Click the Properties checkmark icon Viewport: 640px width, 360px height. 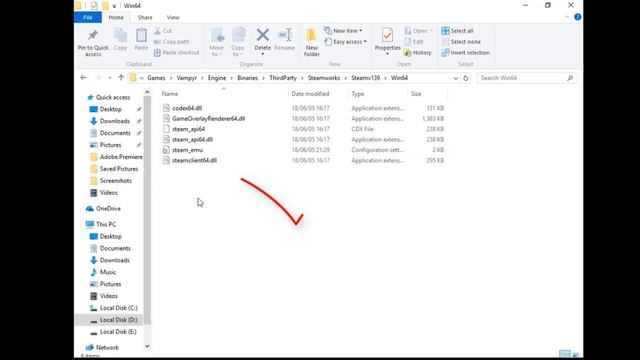coord(387,35)
